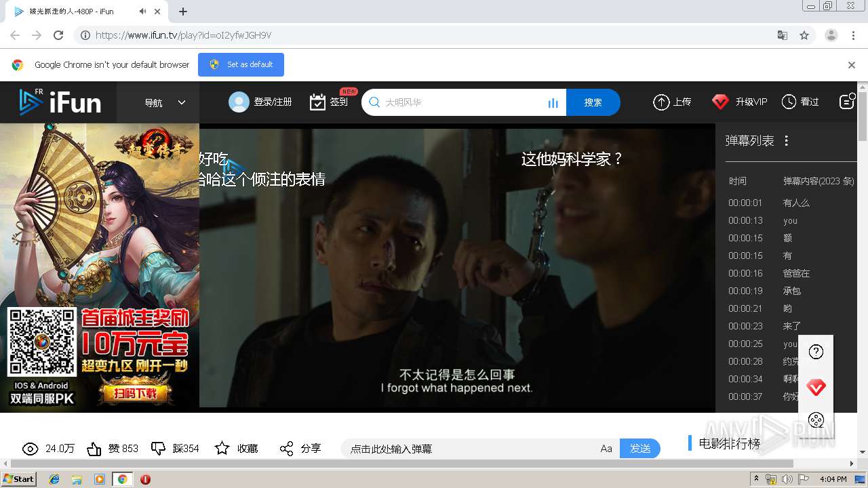Screen dimensions: 868x488
Task: Open the Windows Start menu
Action: (x=19, y=479)
